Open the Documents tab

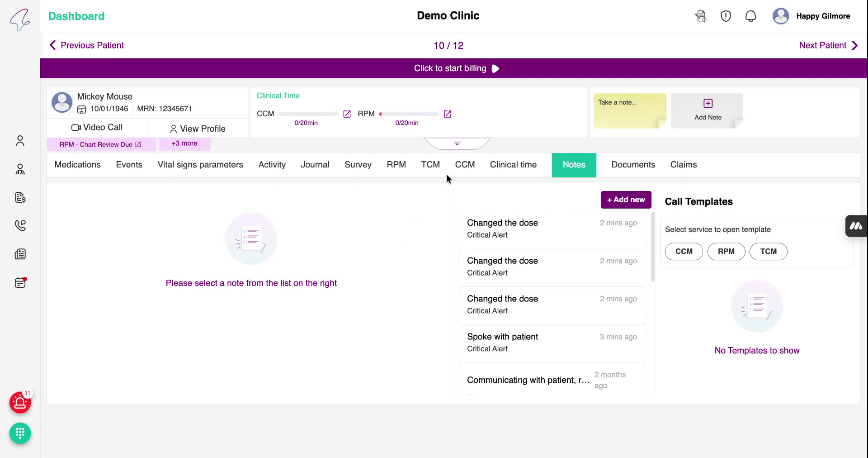click(633, 165)
